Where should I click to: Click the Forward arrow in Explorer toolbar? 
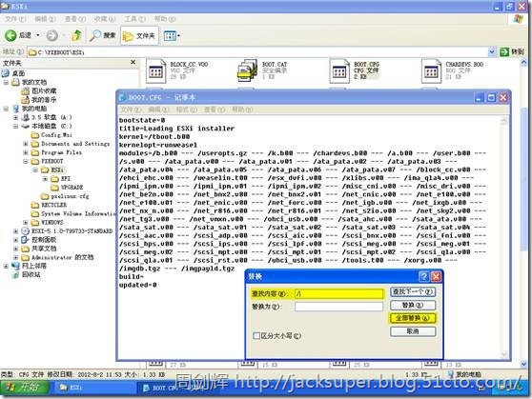(x=51, y=35)
